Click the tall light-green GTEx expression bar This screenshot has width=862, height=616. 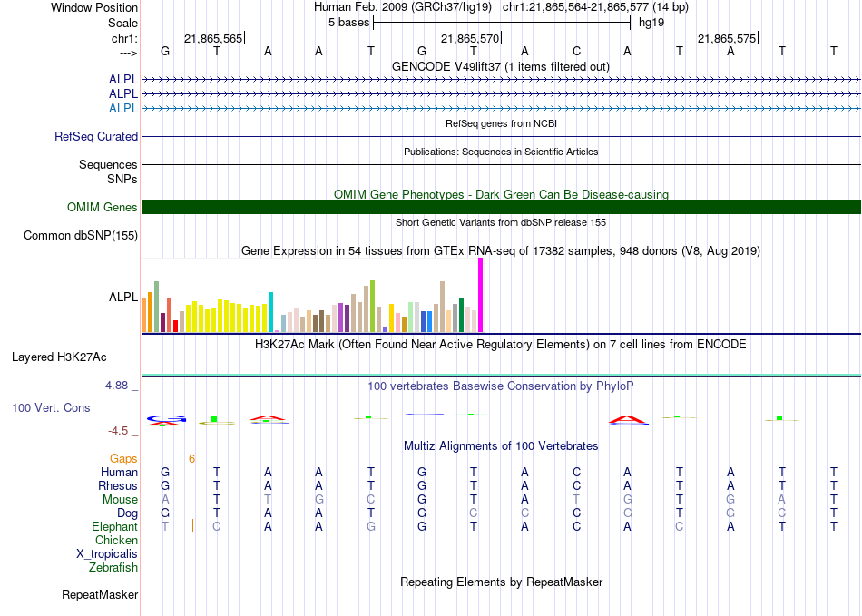(x=373, y=307)
